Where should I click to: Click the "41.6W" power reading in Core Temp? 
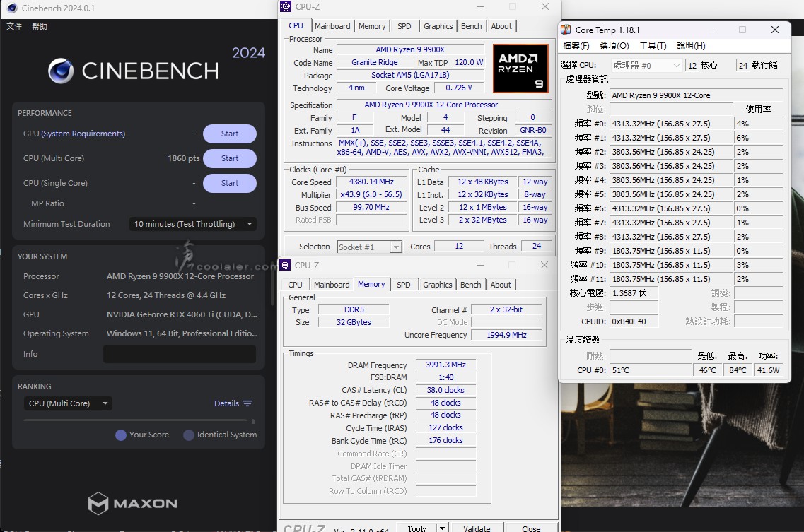pyautogui.click(x=768, y=370)
